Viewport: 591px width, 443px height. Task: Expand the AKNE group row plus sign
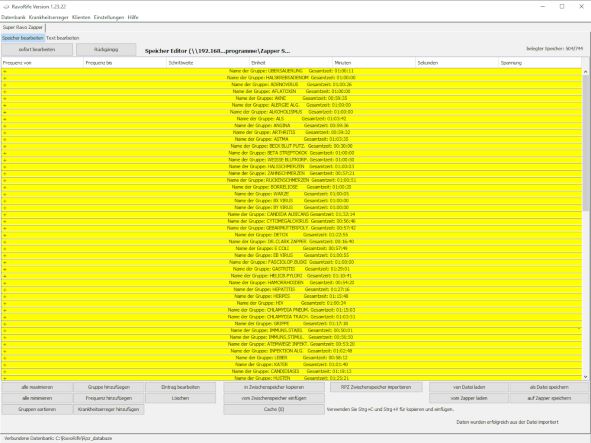pos(5,98)
